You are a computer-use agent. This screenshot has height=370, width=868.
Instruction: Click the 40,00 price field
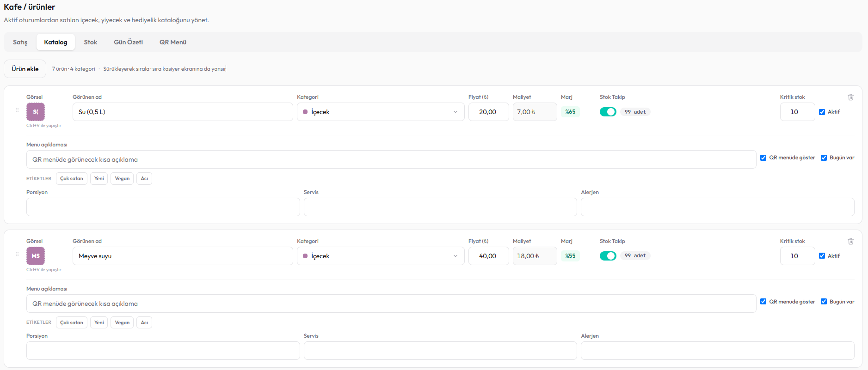point(489,256)
